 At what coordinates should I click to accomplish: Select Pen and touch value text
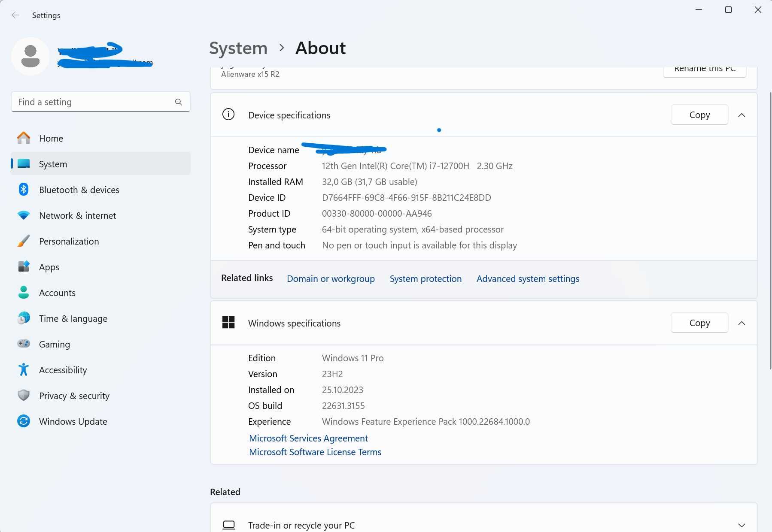coord(419,245)
